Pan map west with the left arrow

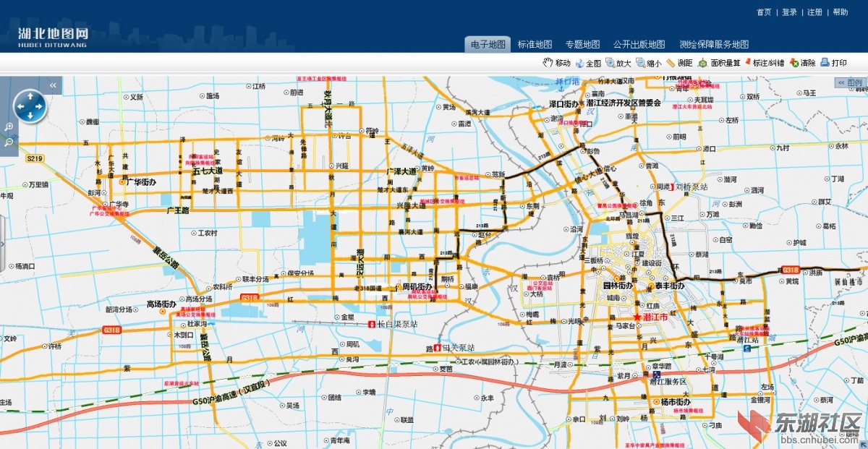point(20,106)
